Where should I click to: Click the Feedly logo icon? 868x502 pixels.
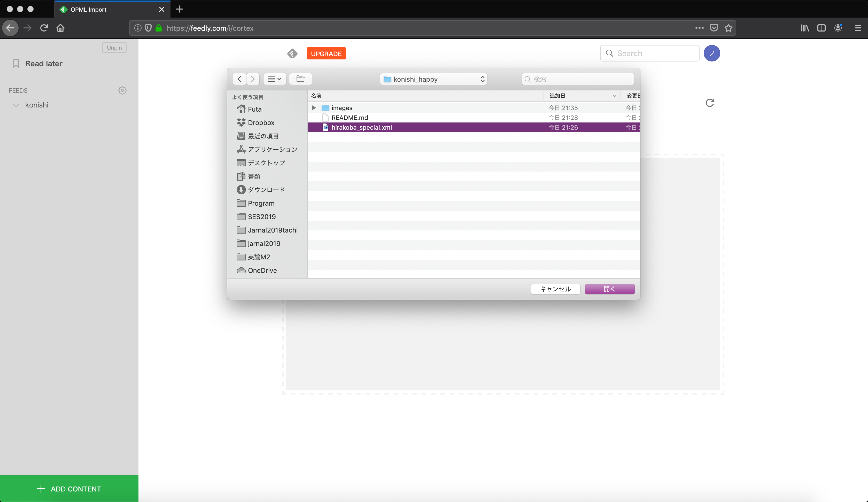pyautogui.click(x=292, y=53)
